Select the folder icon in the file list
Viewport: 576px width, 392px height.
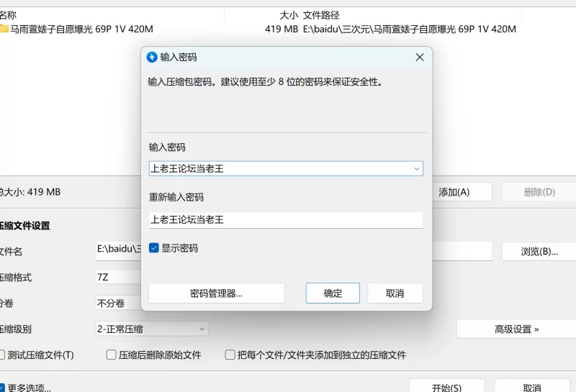click(4, 29)
